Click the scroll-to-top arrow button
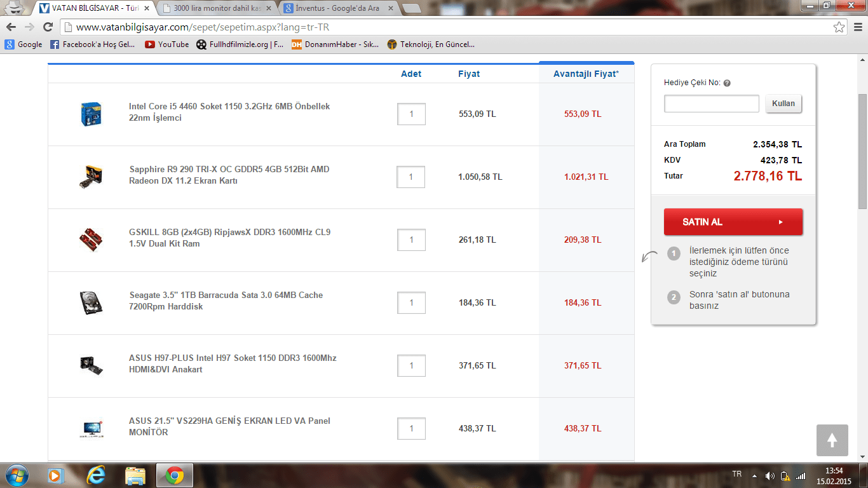This screenshot has width=868, height=488. (x=832, y=440)
